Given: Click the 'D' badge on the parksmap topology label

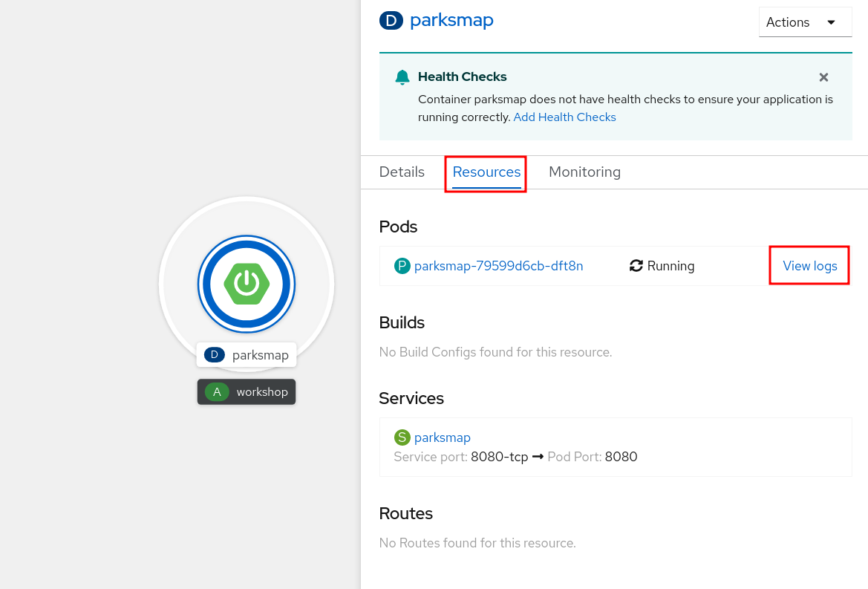Looking at the screenshot, I should pos(214,354).
